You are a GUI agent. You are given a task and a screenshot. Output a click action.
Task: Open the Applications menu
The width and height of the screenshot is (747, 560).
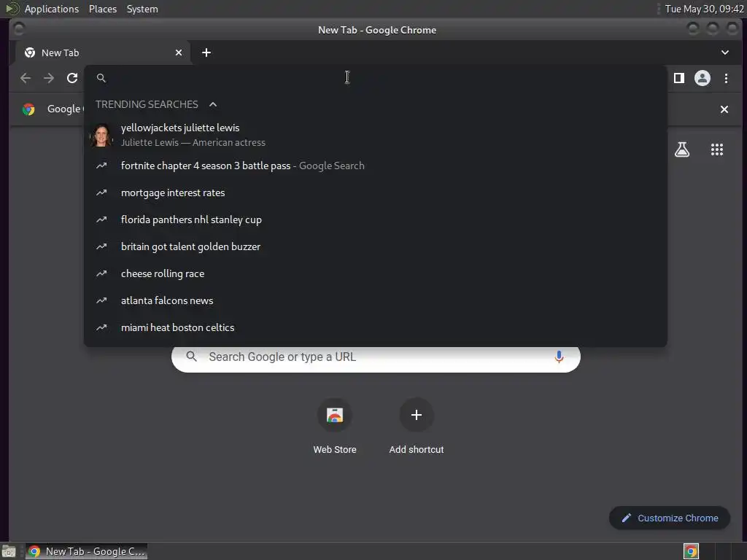point(52,9)
